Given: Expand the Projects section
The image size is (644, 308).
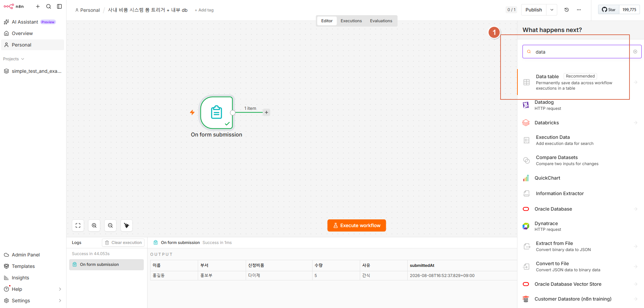Looking at the screenshot, I should tap(14, 59).
